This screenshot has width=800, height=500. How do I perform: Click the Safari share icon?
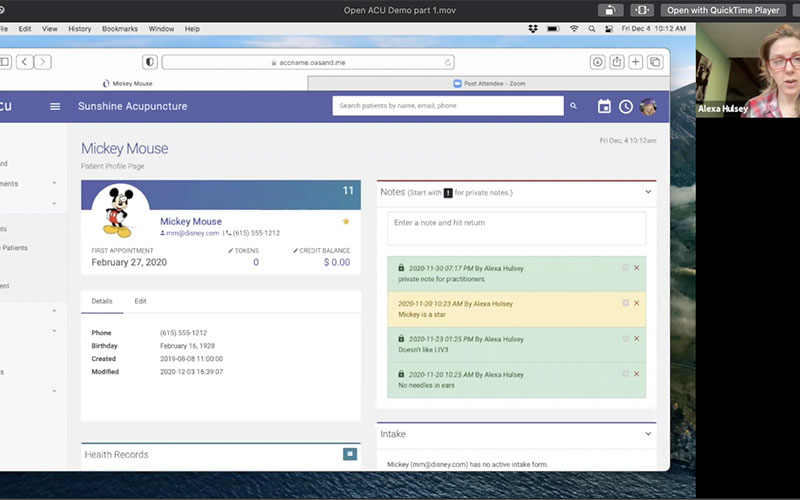617,62
